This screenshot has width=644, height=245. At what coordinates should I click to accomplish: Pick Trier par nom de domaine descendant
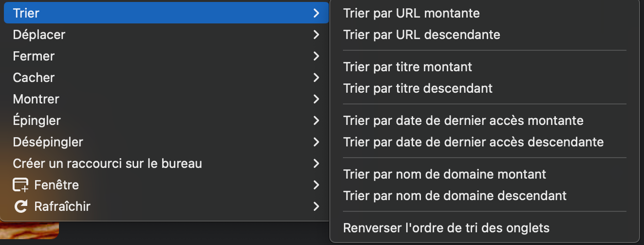click(455, 196)
